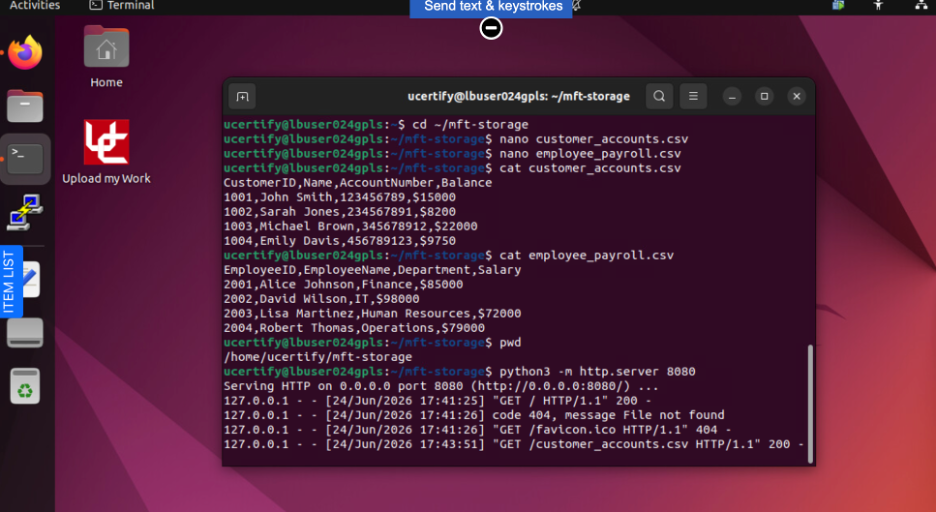Click the row '2001,Alice Johnson,Finance,$85000'

pyautogui.click(x=343, y=285)
